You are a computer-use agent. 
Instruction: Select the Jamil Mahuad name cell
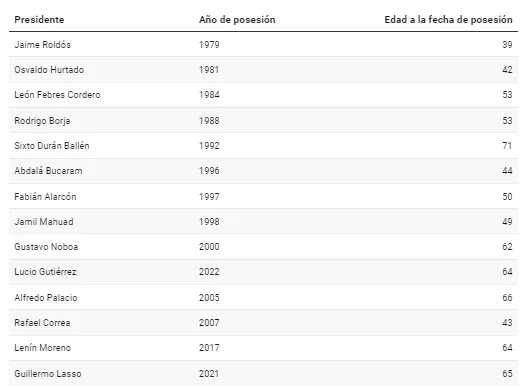[44, 222]
